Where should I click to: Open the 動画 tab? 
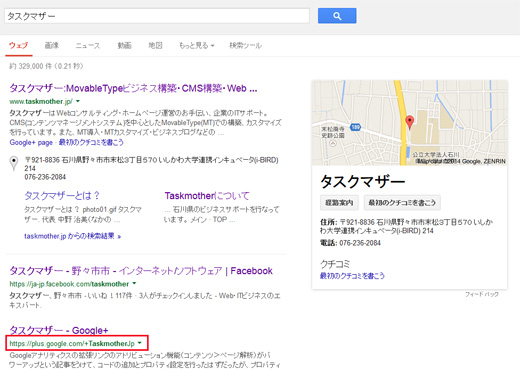coord(124,45)
